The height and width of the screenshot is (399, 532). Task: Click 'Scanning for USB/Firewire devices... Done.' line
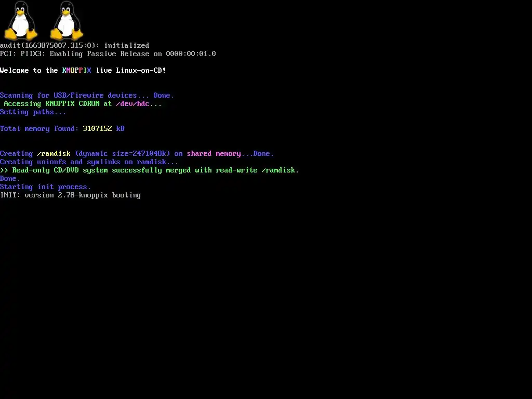(x=87, y=96)
